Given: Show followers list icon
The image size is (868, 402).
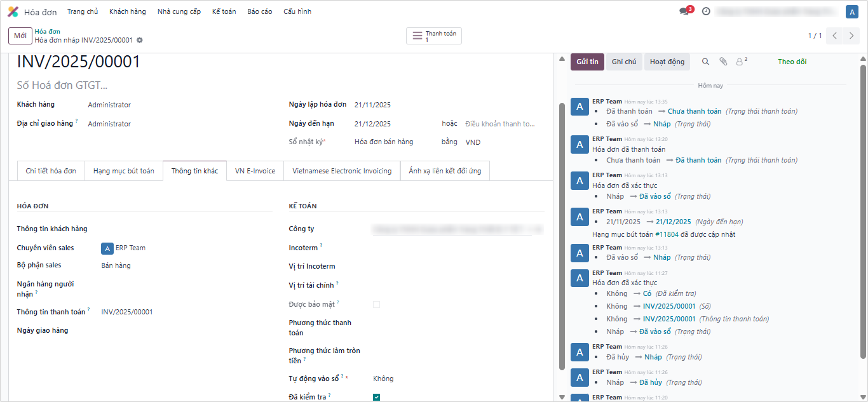Looking at the screenshot, I should point(740,62).
